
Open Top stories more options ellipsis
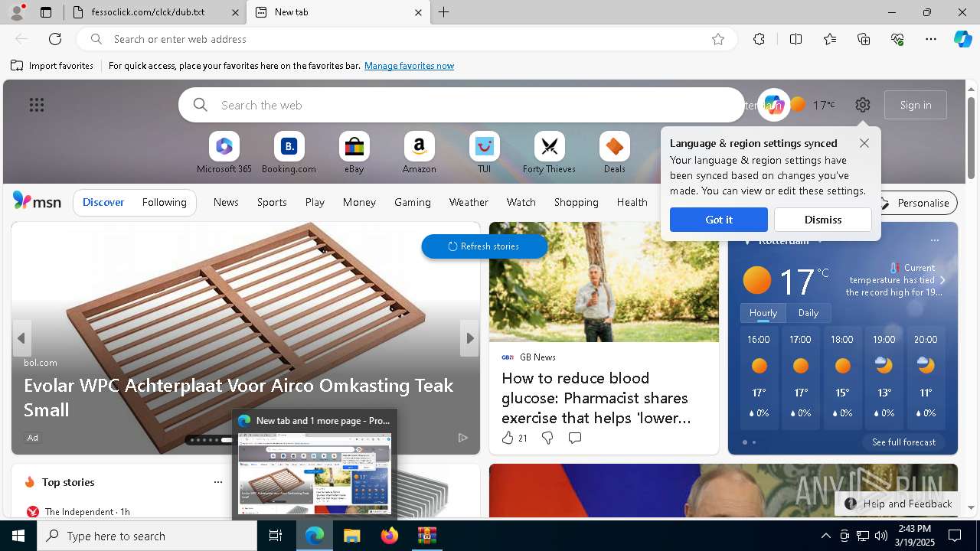[218, 482]
